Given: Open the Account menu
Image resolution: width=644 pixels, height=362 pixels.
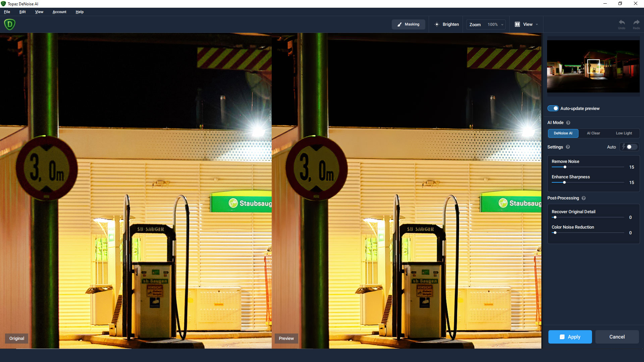Looking at the screenshot, I should (x=59, y=12).
